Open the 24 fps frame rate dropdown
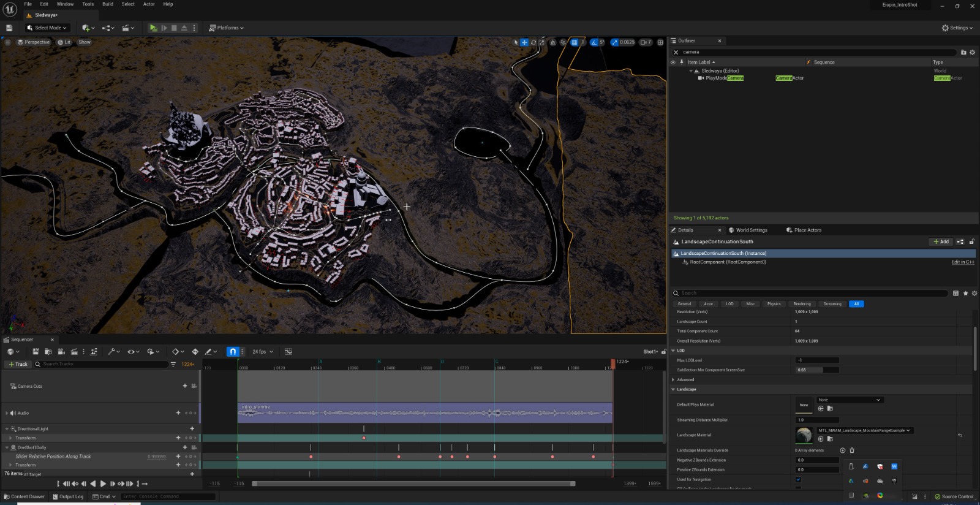Image resolution: width=980 pixels, height=505 pixels. pyautogui.click(x=263, y=352)
